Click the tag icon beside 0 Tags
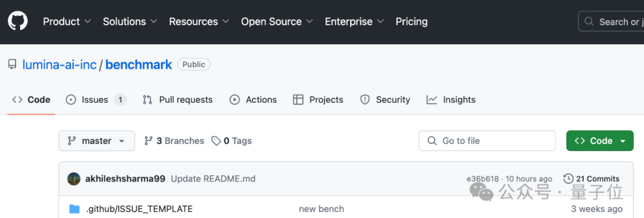 (216, 141)
